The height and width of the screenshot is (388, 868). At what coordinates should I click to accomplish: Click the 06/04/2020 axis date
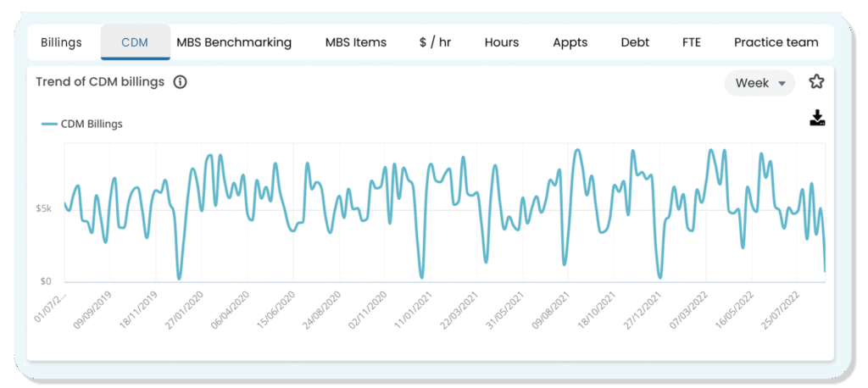231,309
